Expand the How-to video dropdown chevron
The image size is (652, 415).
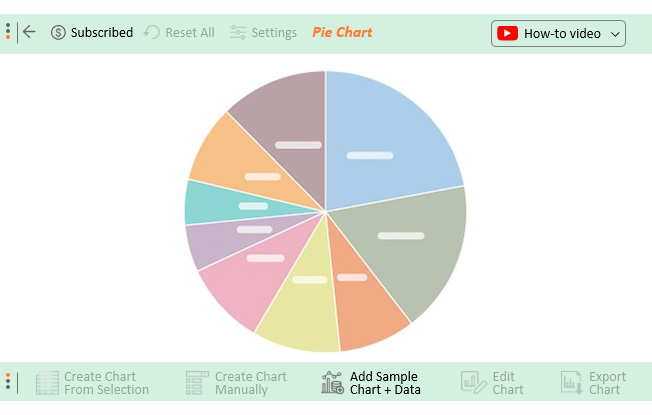point(615,34)
